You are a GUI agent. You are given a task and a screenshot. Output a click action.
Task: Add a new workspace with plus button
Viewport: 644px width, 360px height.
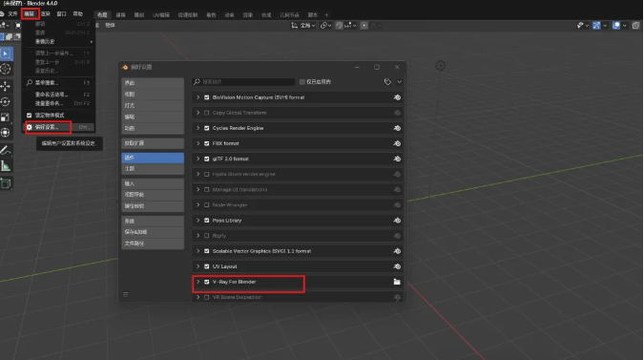click(x=327, y=14)
